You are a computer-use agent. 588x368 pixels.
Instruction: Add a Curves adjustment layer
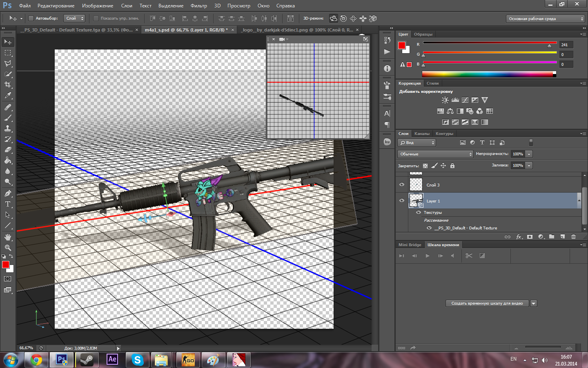pos(465,100)
